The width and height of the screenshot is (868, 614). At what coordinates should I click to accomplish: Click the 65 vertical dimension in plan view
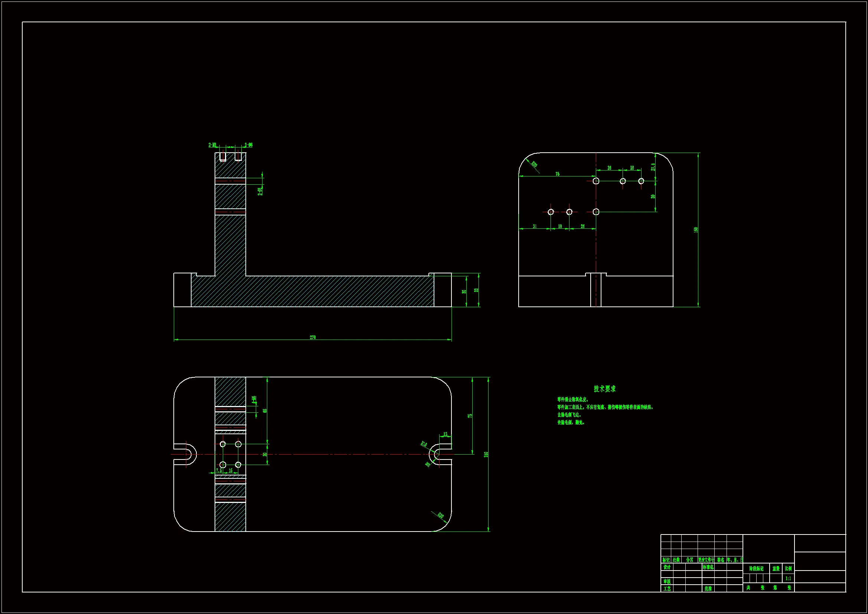point(265,410)
